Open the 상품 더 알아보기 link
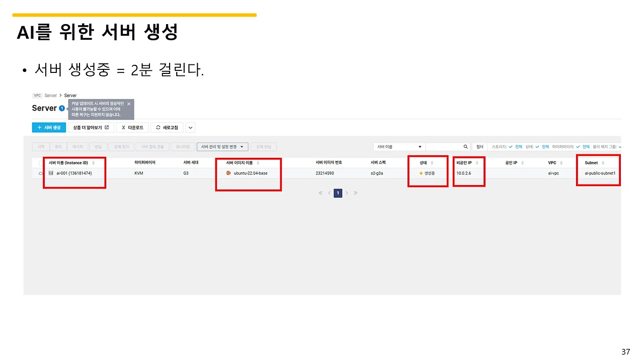The width and height of the screenshot is (644, 362). 91,128
